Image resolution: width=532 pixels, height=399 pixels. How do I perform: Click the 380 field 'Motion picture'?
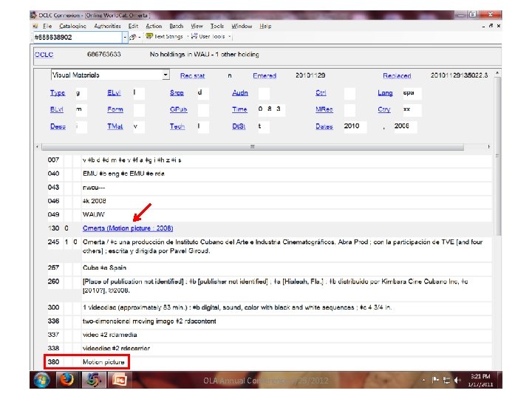pyautogui.click(x=103, y=362)
